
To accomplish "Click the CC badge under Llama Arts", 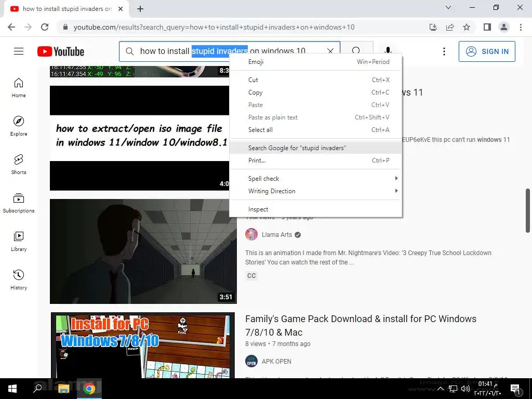I will coord(251,276).
